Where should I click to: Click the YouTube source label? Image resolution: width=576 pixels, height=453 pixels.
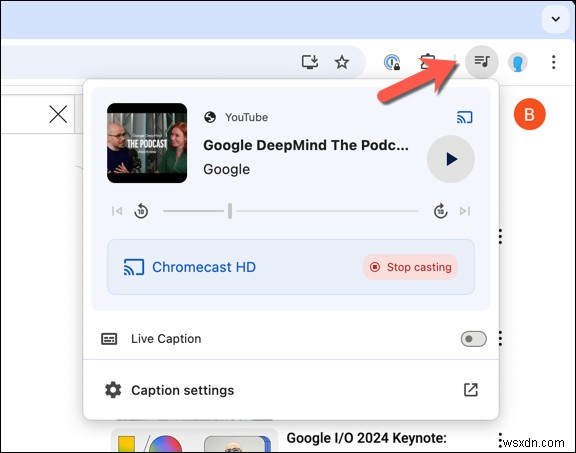(246, 117)
